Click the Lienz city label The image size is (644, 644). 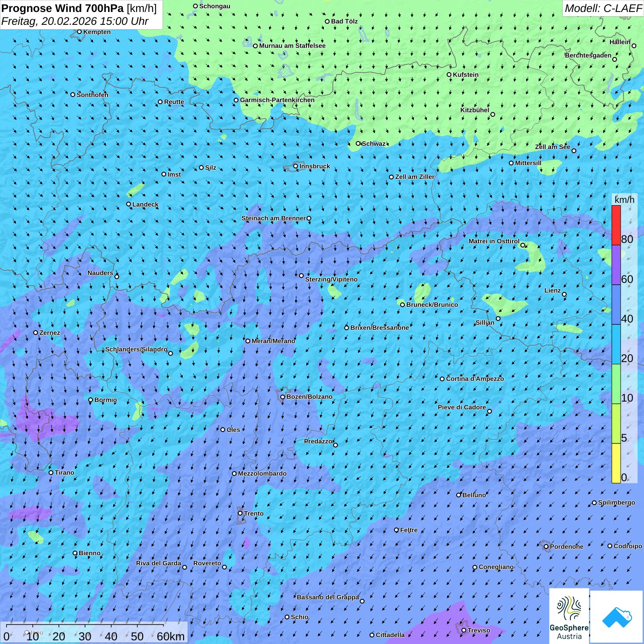pyautogui.click(x=552, y=290)
